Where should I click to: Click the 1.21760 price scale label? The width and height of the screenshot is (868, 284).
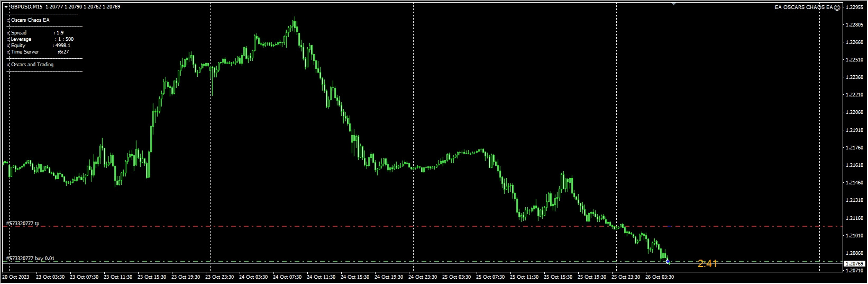[x=855, y=148]
